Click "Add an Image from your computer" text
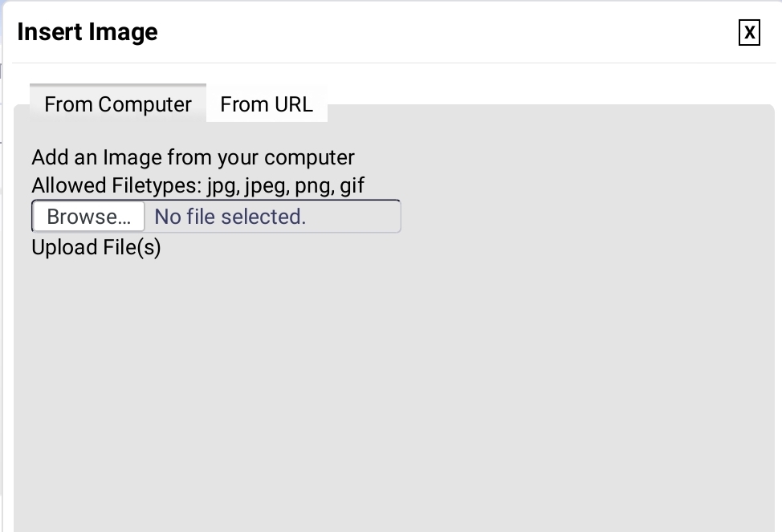This screenshot has height=532, width=782. pos(193,157)
